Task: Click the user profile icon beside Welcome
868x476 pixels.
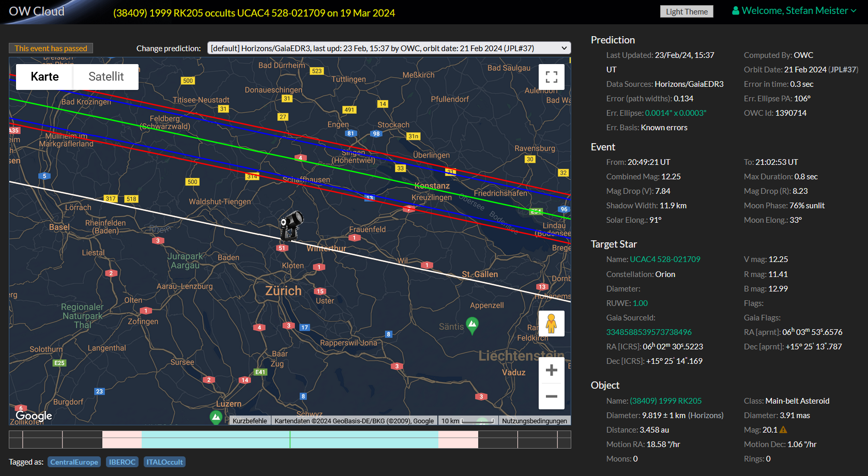Action: [735, 11]
